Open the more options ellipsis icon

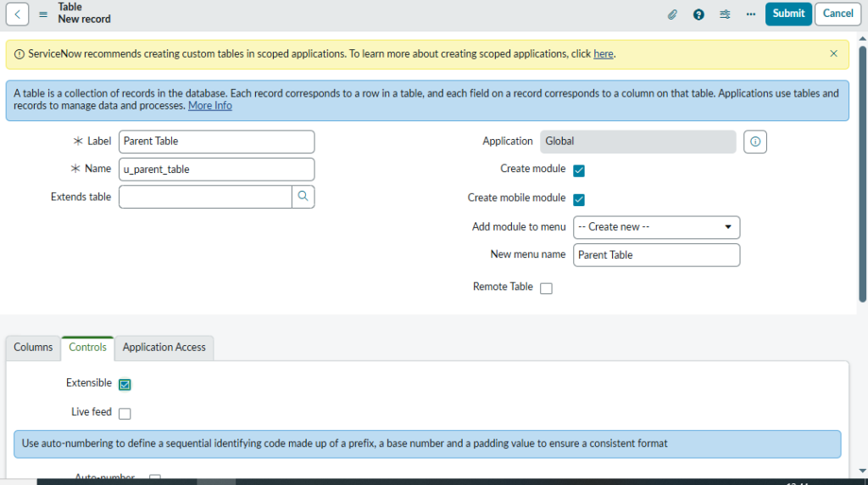(x=750, y=14)
